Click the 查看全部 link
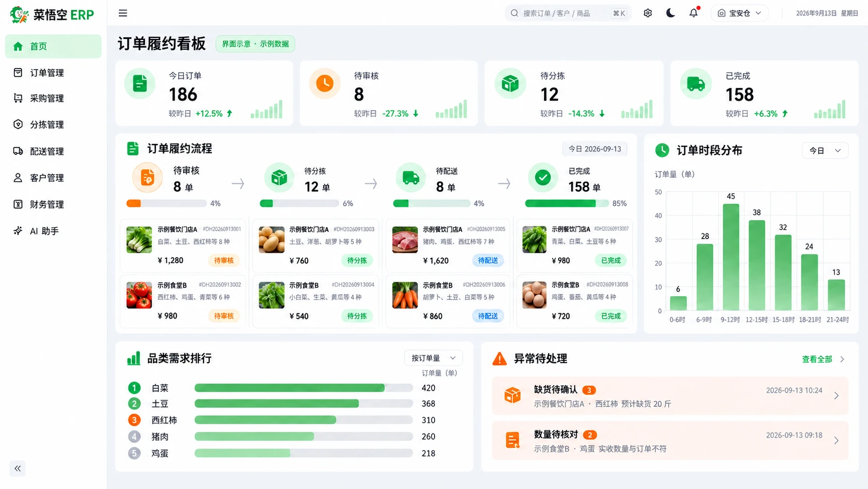 [x=817, y=359]
